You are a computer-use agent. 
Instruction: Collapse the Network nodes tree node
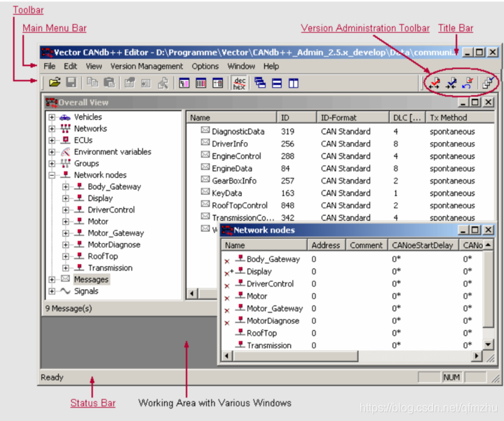point(52,175)
